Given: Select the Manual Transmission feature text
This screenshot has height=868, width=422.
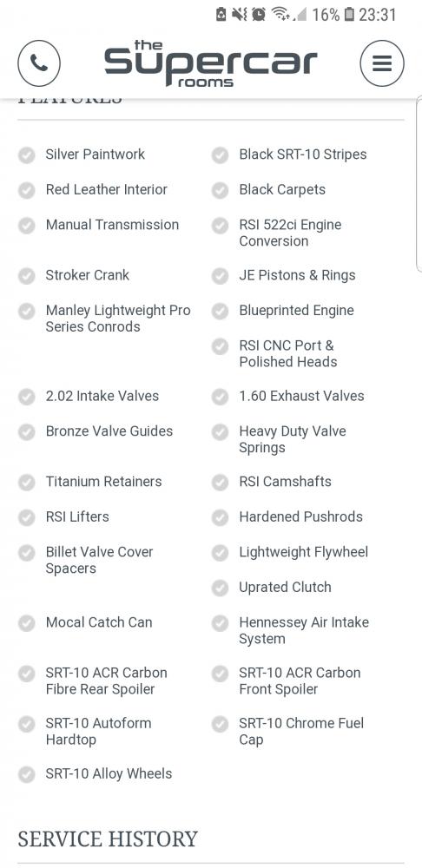Looking at the screenshot, I should click(x=112, y=225).
